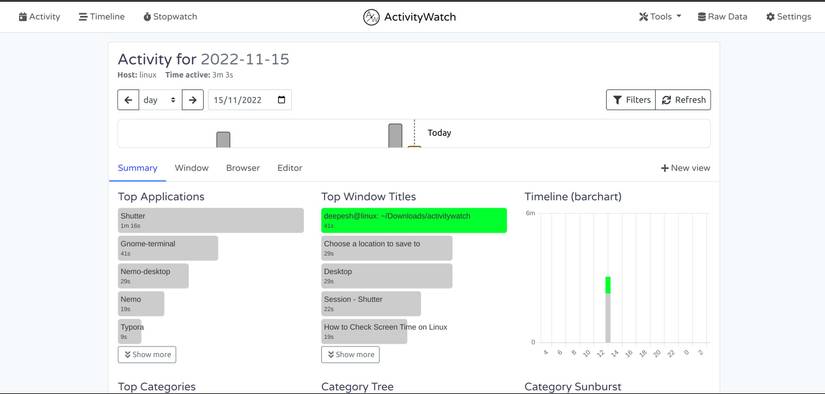
Task: Go to next day with right arrow
Action: (x=193, y=100)
